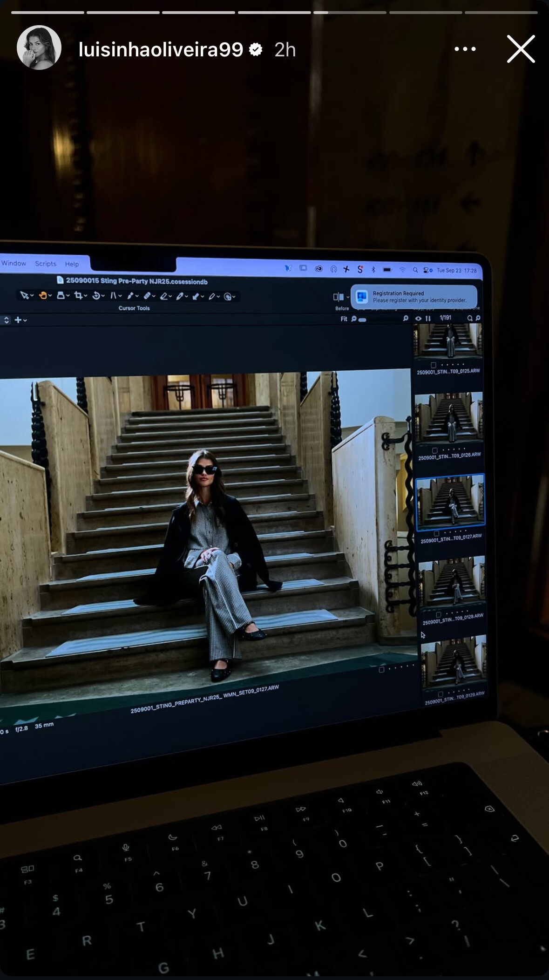Choose the orange Pan hand tool
This screenshot has height=980, width=549.
click(x=43, y=295)
